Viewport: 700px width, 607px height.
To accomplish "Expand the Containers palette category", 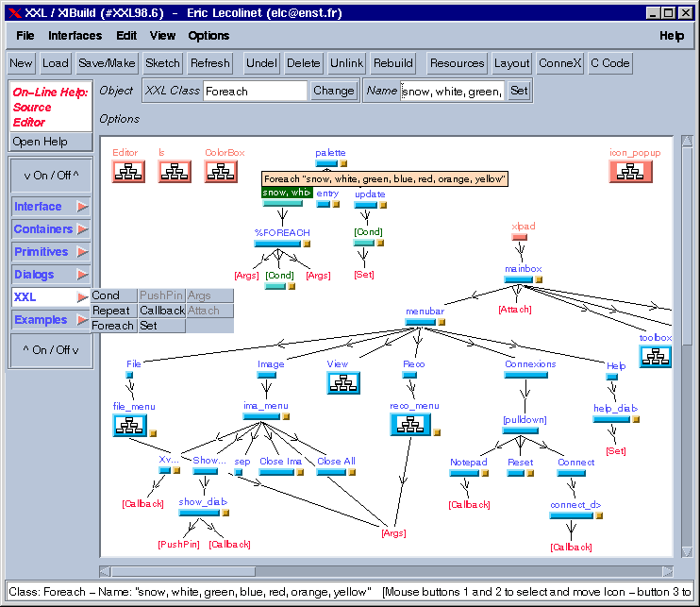I will [51, 229].
